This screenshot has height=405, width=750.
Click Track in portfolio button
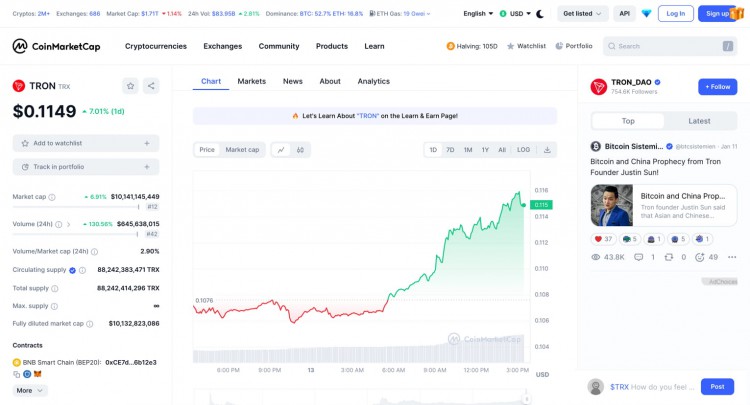coord(86,167)
